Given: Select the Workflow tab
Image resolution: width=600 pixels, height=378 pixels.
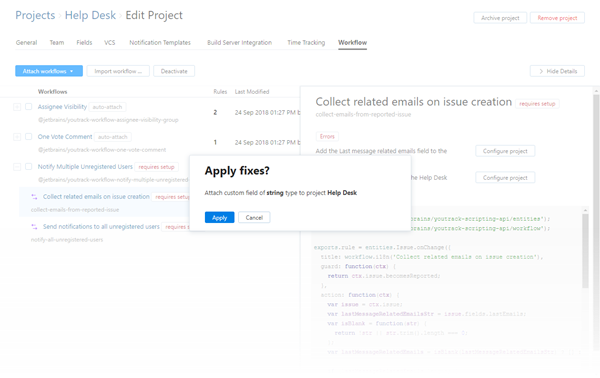Looking at the screenshot, I should (x=352, y=42).
